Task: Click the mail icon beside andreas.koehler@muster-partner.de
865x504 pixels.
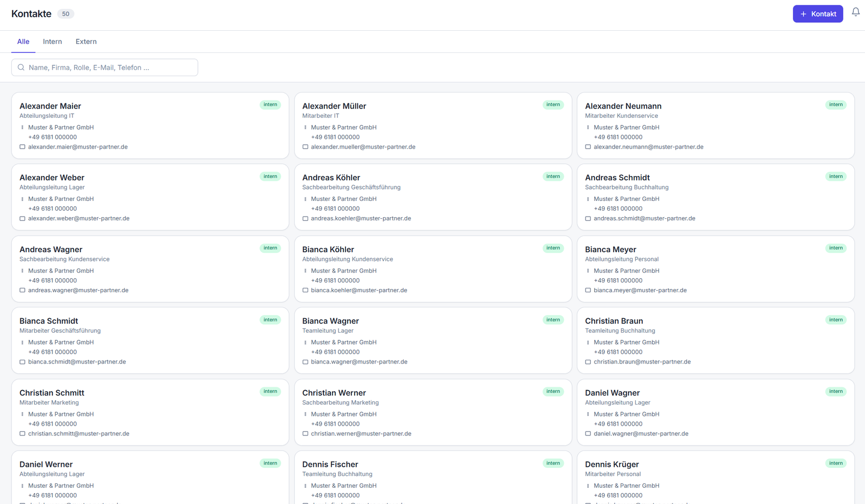Action: pyautogui.click(x=305, y=219)
